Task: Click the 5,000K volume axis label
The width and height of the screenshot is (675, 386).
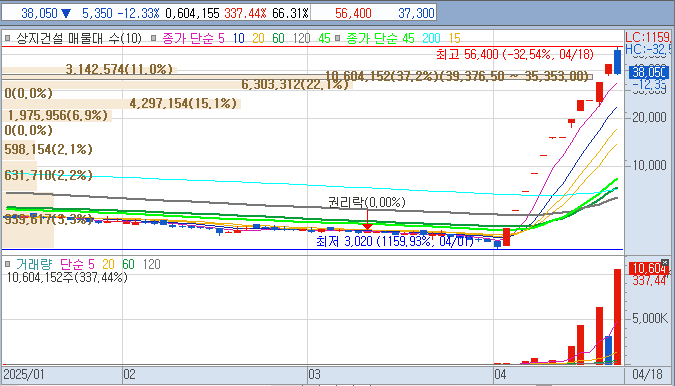Action: pyautogui.click(x=650, y=318)
